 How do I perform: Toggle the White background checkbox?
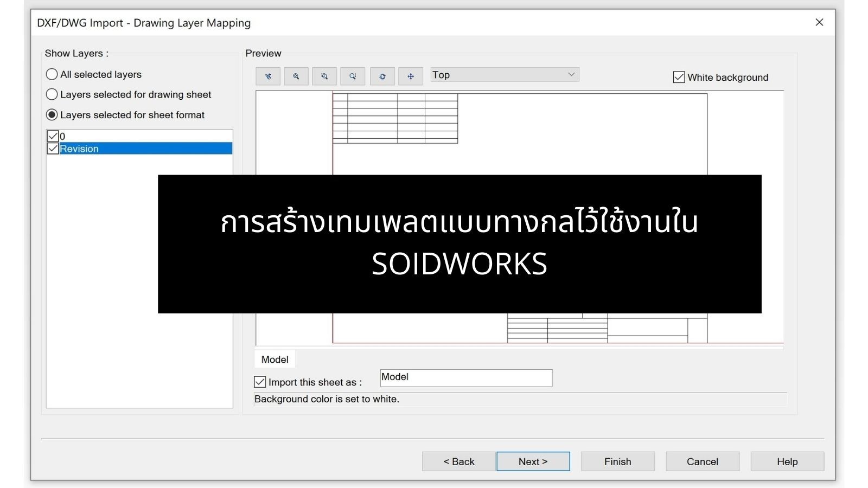[679, 78]
